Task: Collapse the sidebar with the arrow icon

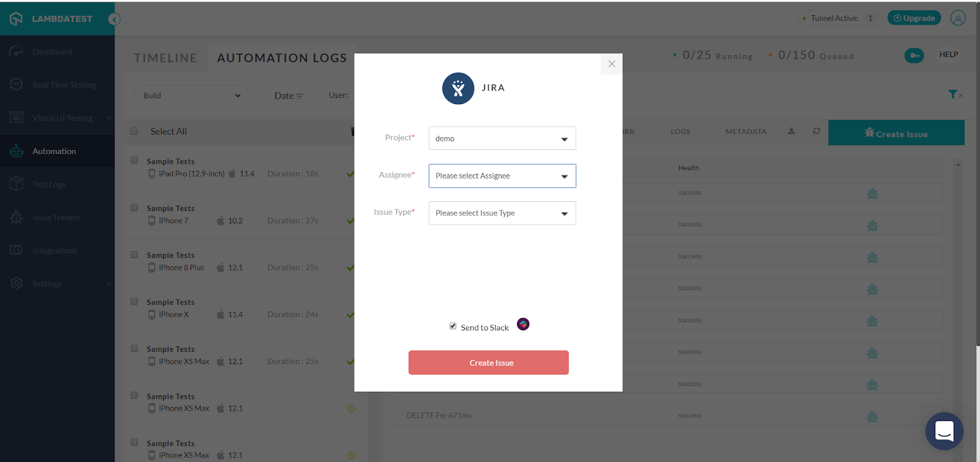Action: [114, 19]
